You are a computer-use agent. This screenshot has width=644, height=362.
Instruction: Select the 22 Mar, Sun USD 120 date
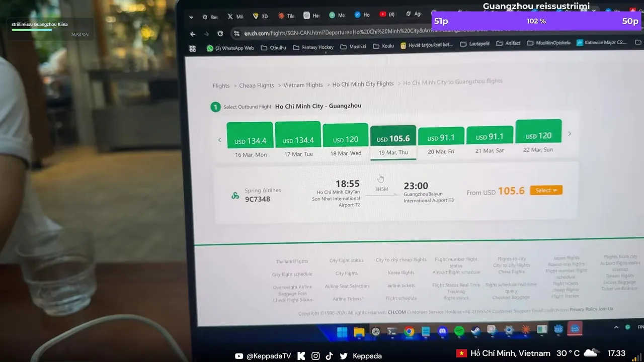pos(538,136)
